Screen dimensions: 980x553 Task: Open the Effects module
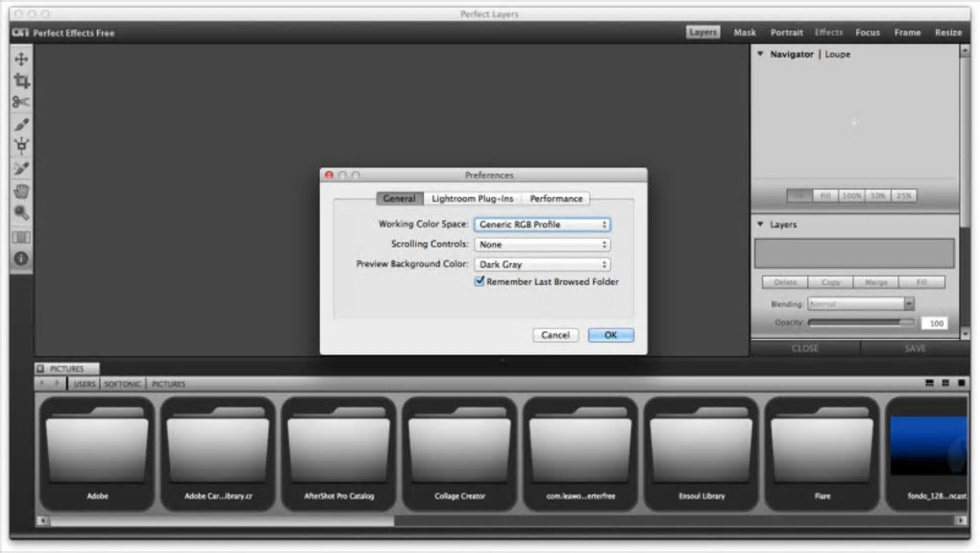point(829,32)
